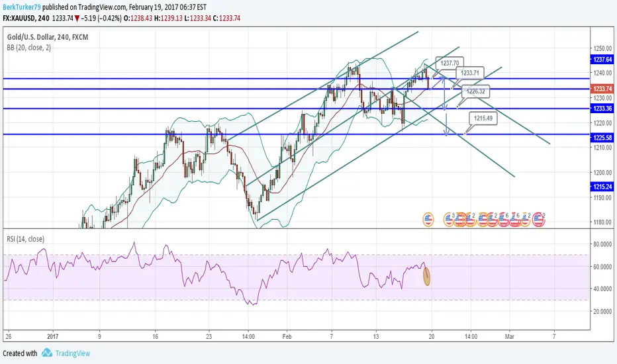Image resolution: width=617 pixels, height=364 pixels.
Task: Click the TradingView cloud logo icon
Action: coord(47,353)
